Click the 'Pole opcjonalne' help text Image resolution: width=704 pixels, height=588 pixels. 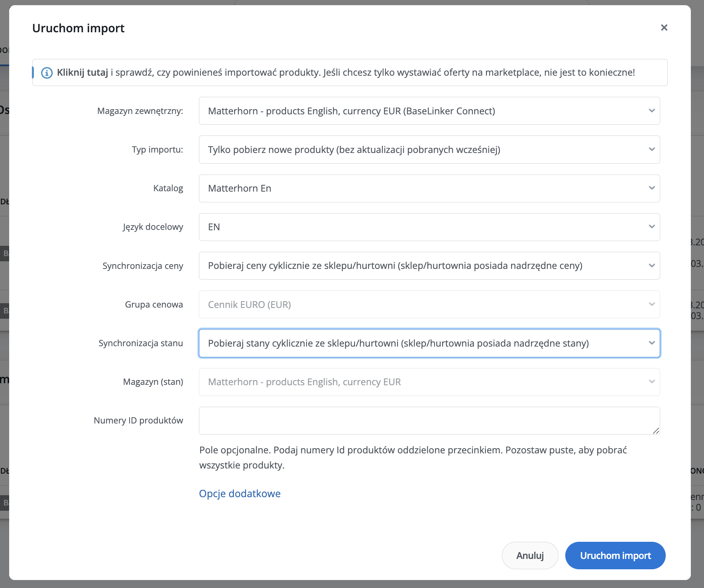point(413,457)
